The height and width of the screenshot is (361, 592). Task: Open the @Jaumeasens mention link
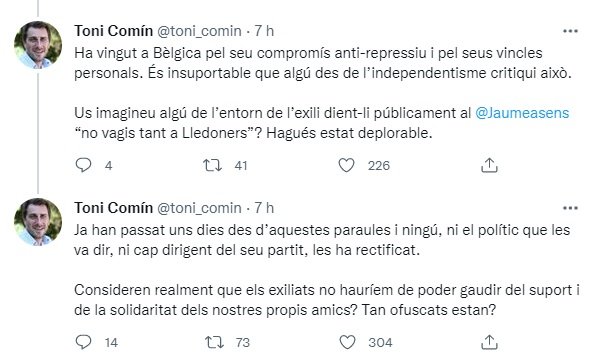pos(522,113)
